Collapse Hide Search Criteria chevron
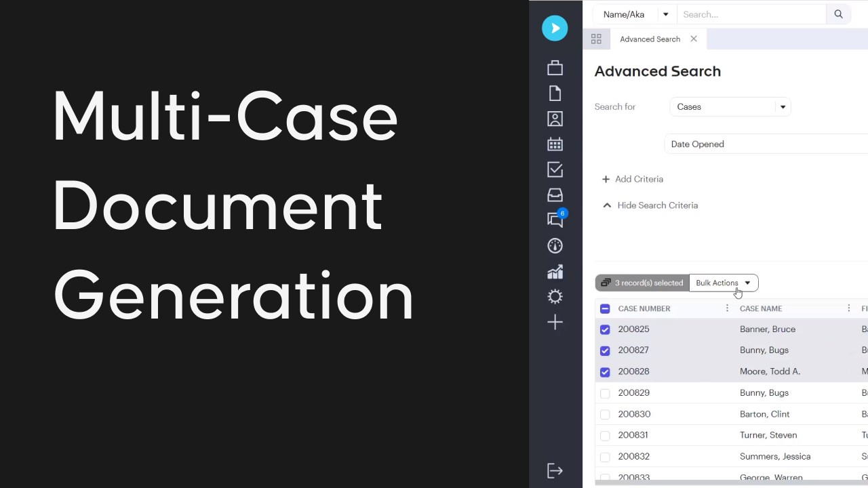The width and height of the screenshot is (868, 488). 607,205
